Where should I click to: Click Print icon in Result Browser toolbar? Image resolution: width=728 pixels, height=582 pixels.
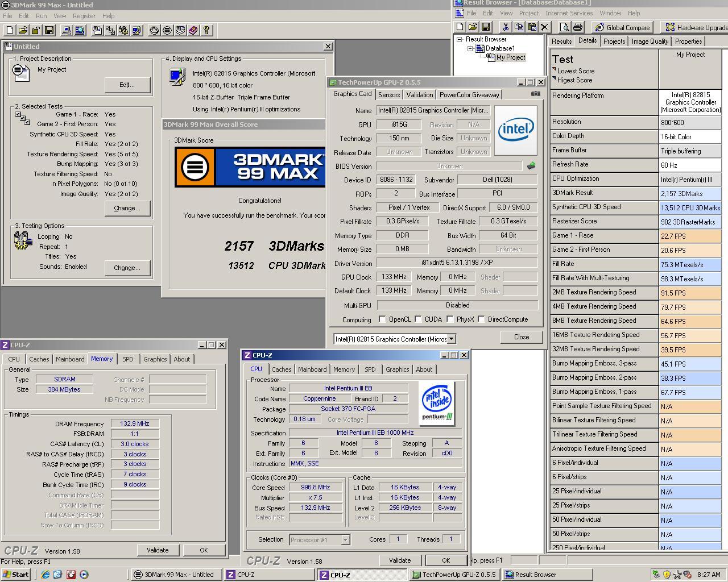(578, 27)
